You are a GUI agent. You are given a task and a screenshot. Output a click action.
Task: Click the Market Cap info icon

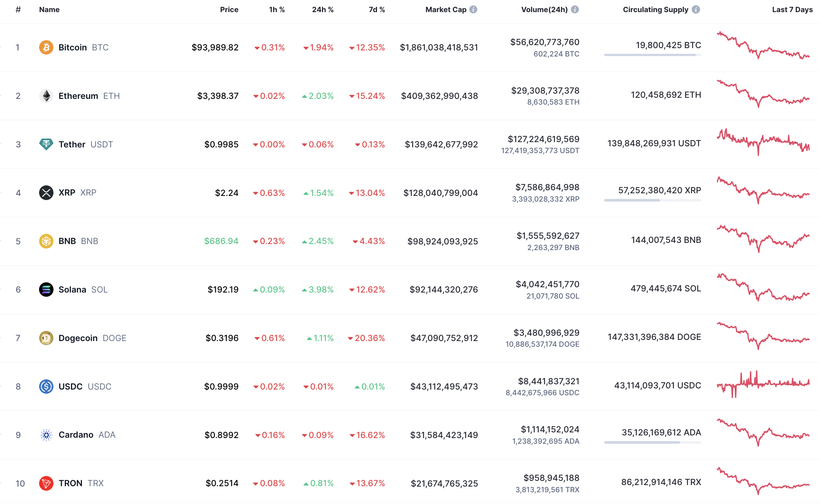click(x=473, y=9)
